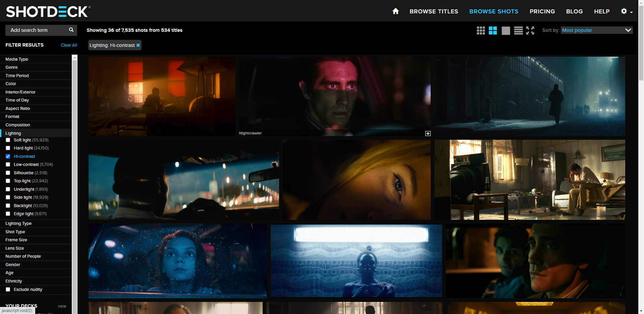Click the page vertical scrollbar
The height and width of the screenshot is (314, 644).
[x=641, y=44]
